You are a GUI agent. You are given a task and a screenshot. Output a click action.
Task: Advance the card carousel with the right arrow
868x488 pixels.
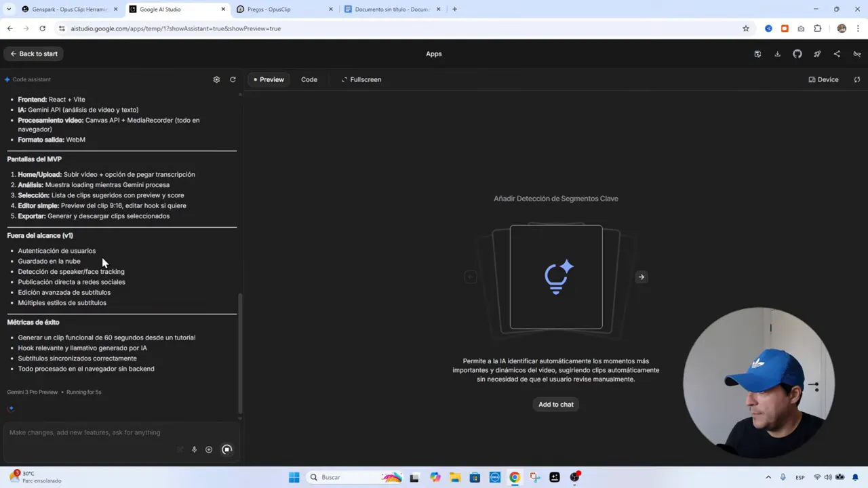click(641, 277)
